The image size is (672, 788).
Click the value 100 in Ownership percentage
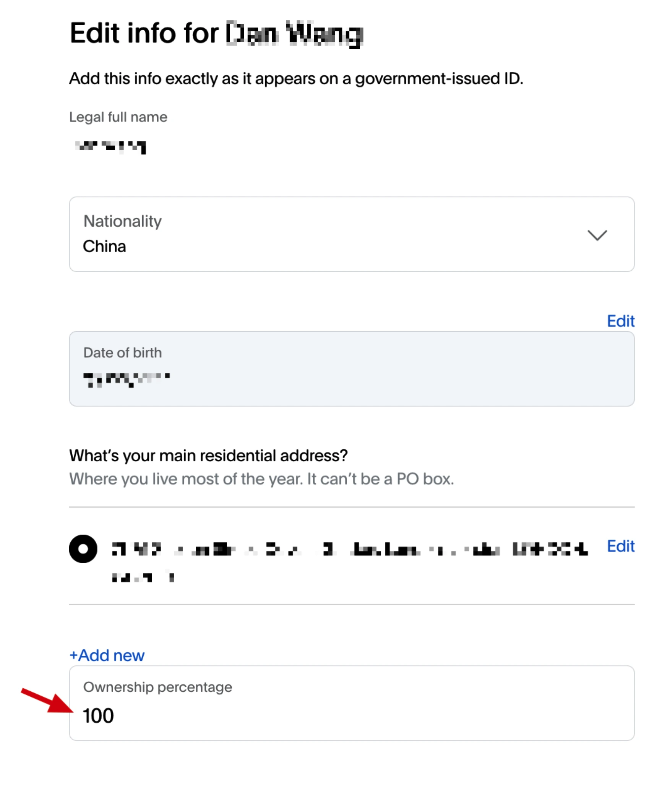click(98, 716)
